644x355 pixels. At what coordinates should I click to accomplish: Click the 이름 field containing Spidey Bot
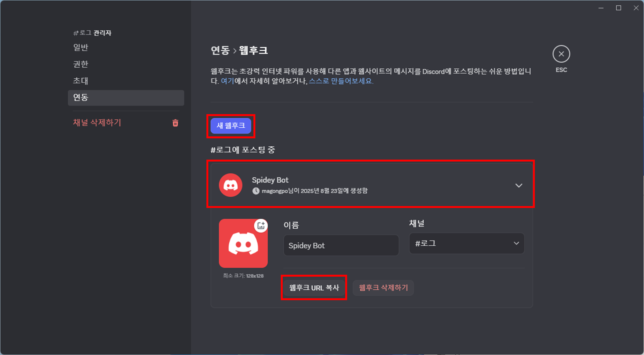click(341, 245)
